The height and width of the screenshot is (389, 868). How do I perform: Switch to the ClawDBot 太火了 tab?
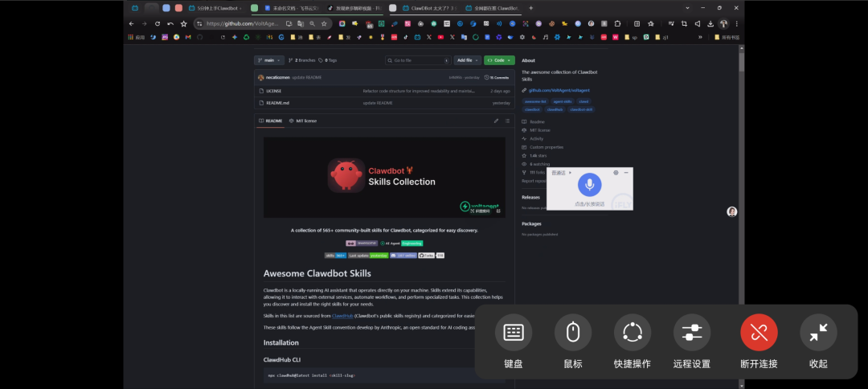point(429,8)
